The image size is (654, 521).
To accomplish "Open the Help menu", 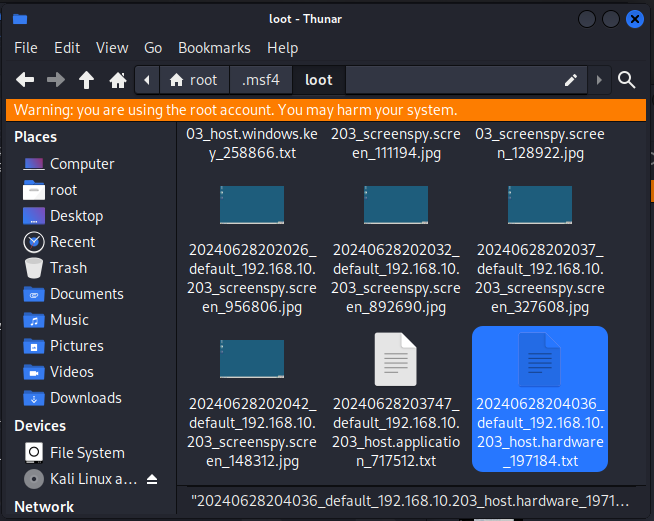I will coord(282,48).
